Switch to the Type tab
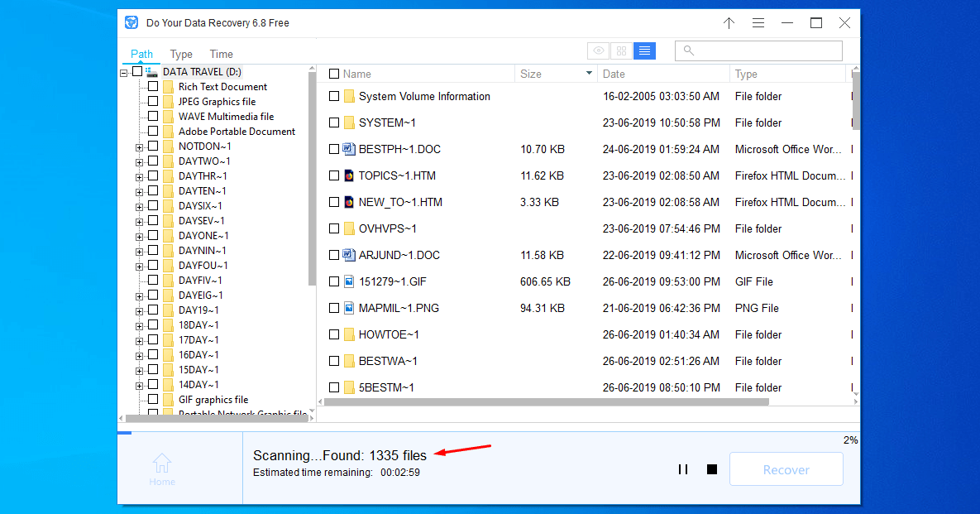This screenshot has height=514, width=980. [x=181, y=54]
